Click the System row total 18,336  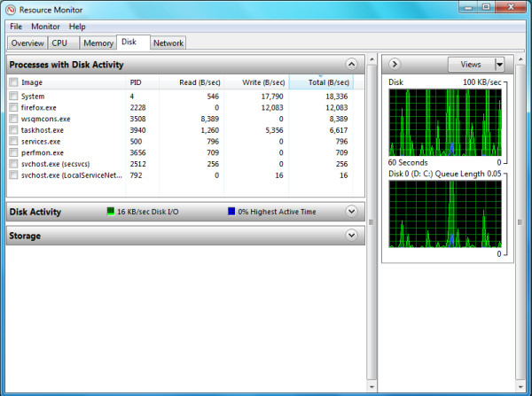pyautogui.click(x=337, y=97)
